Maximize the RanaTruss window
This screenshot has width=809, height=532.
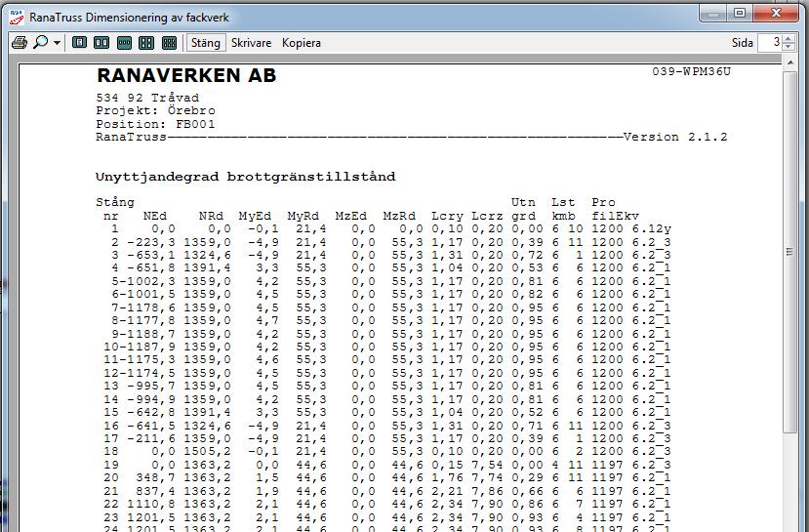[x=740, y=13]
